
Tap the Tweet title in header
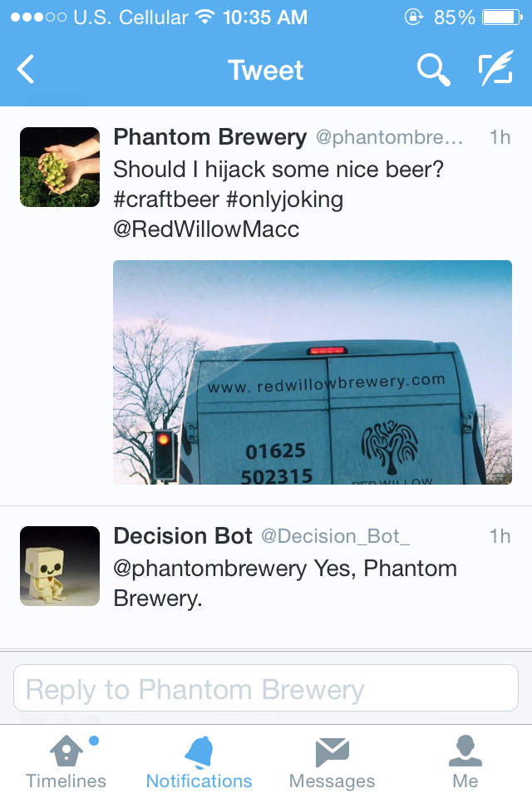click(266, 70)
